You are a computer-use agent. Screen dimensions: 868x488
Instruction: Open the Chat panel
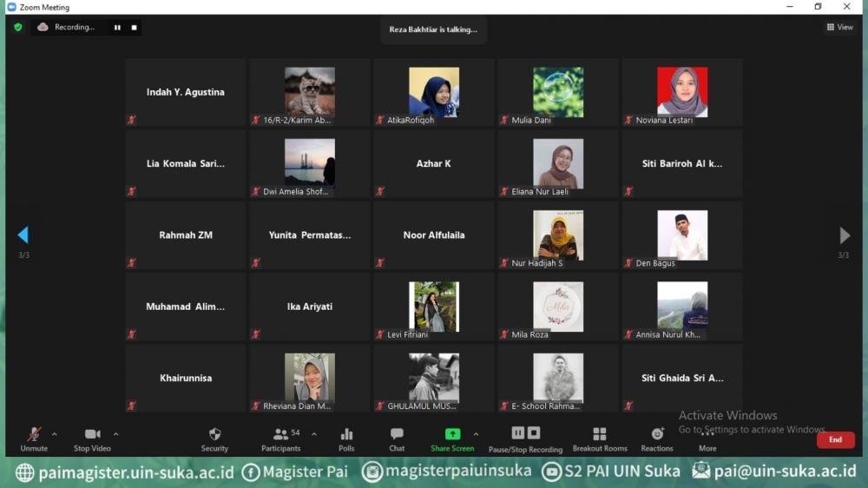(x=397, y=434)
